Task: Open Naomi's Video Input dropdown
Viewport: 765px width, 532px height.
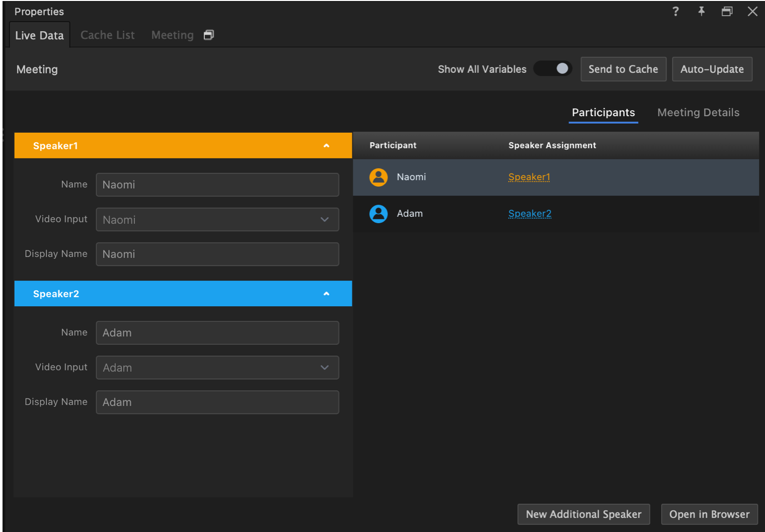Action: point(325,219)
